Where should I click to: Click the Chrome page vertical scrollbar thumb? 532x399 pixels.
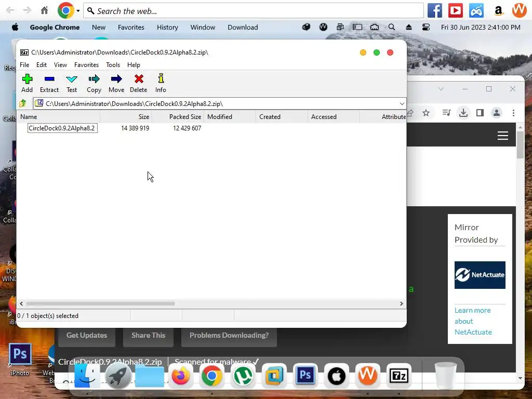click(520, 145)
